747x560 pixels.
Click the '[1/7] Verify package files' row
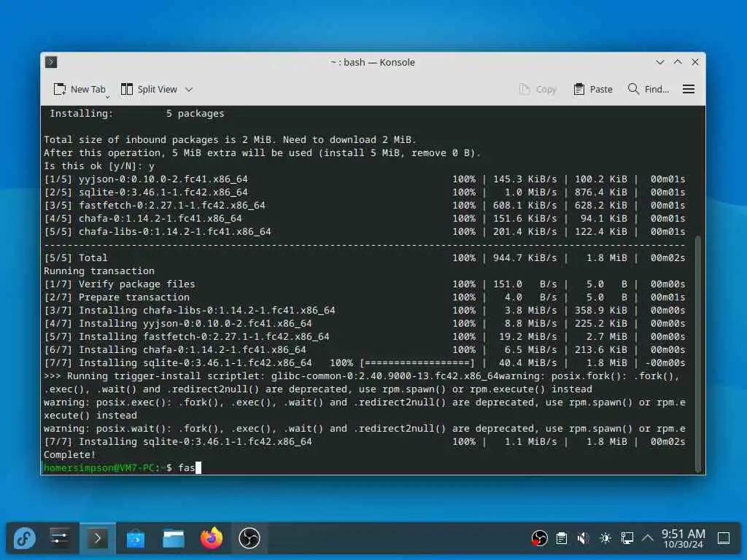[x=365, y=284]
